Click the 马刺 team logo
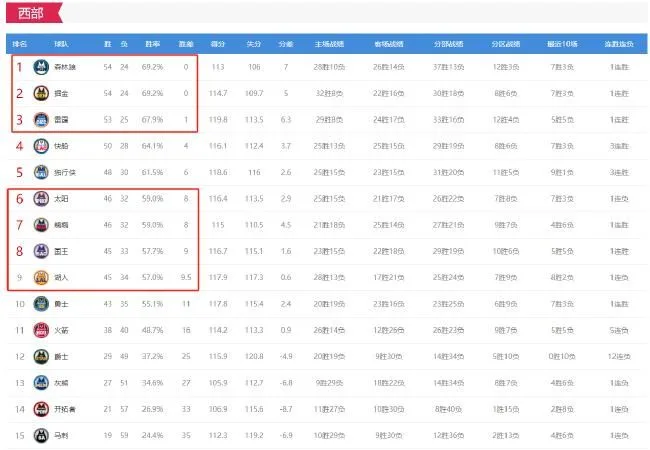Viewport: 650px width, 450px height. coord(41,435)
